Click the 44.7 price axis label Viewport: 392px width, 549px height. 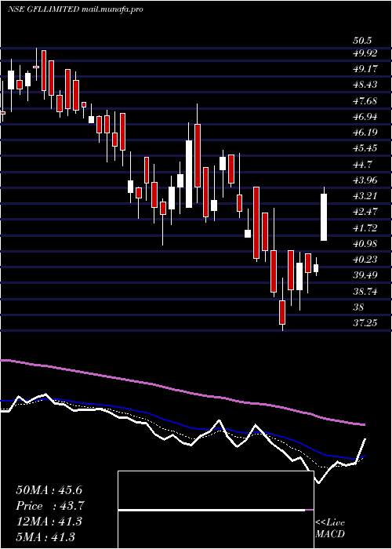click(363, 165)
